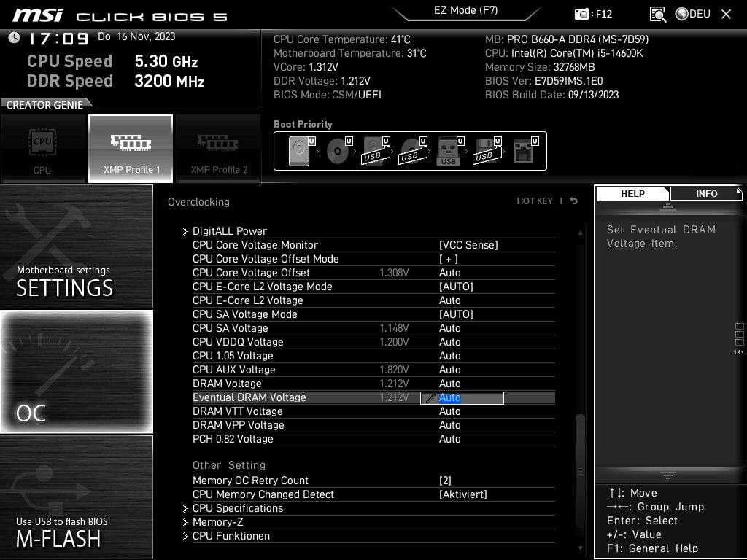The height and width of the screenshot is (560, 747).
Task: Select the USB CD/DVD boot device icon
Action: [x=413, y=150]
